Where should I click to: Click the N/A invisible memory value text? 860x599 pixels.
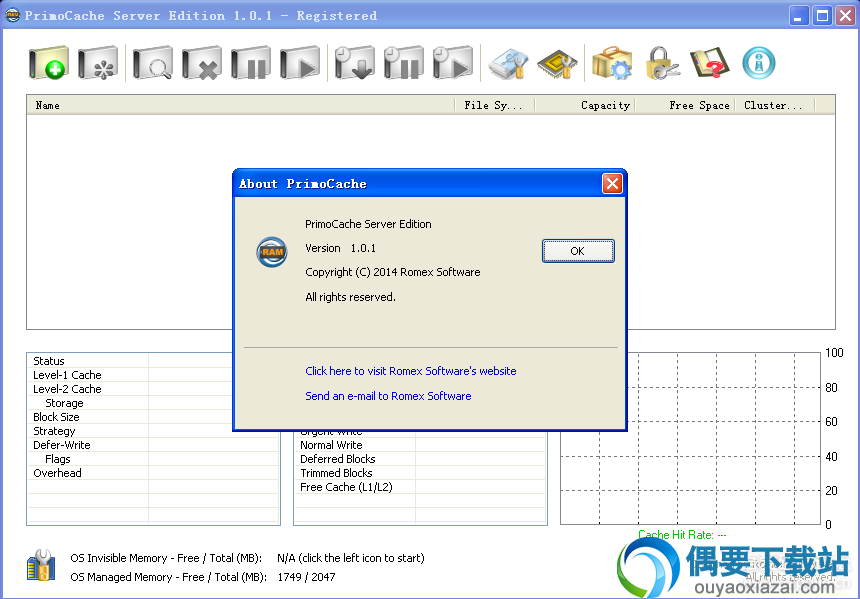pos(350,558)
